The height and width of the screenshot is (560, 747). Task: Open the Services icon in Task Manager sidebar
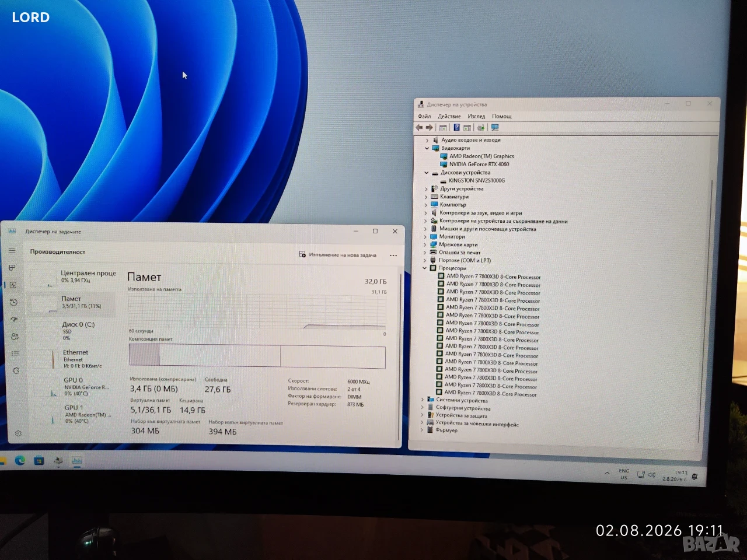[16, 370]
